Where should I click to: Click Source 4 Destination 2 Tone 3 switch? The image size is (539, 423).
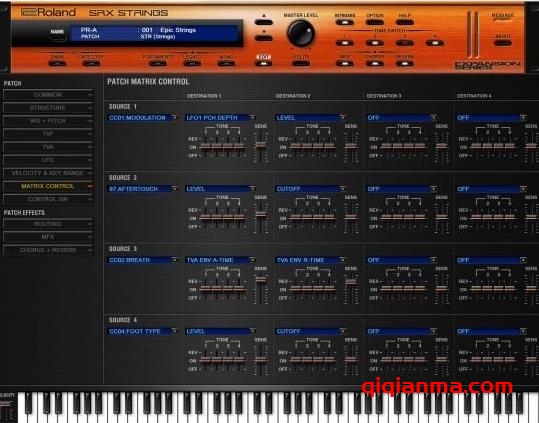click(318, 360)
